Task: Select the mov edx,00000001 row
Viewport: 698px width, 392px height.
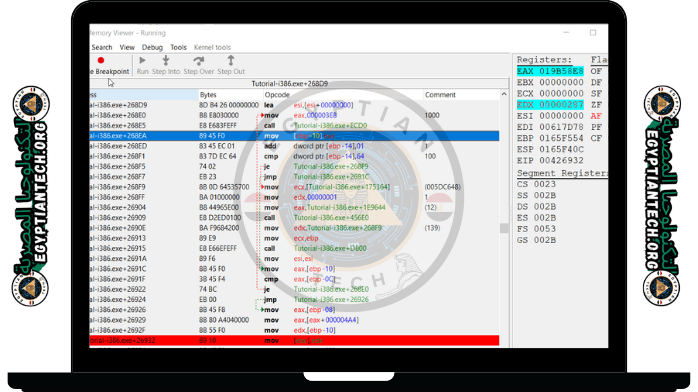Action: [x=294, y=197]
